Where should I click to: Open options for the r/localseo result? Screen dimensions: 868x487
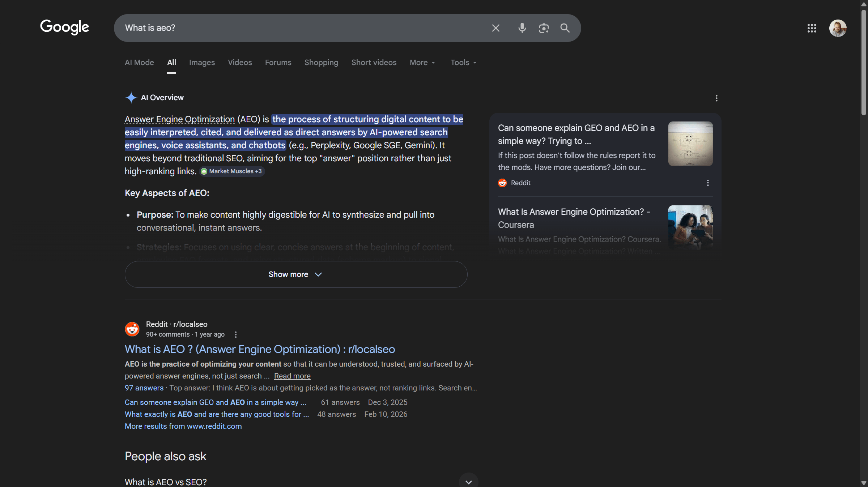(235, 334)
